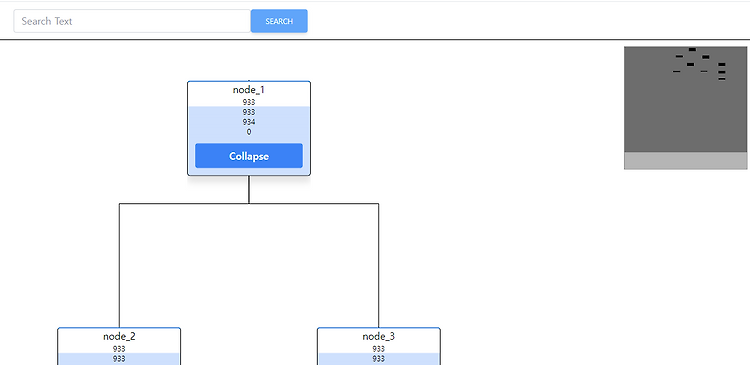Click highlighted 933 row in node_2

119,359
